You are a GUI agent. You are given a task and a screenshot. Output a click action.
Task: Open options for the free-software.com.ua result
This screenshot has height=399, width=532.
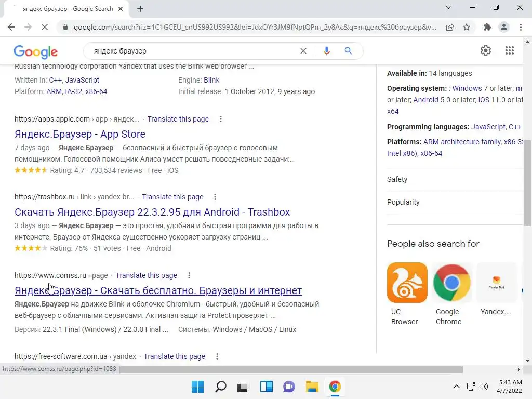coord(217,356)
